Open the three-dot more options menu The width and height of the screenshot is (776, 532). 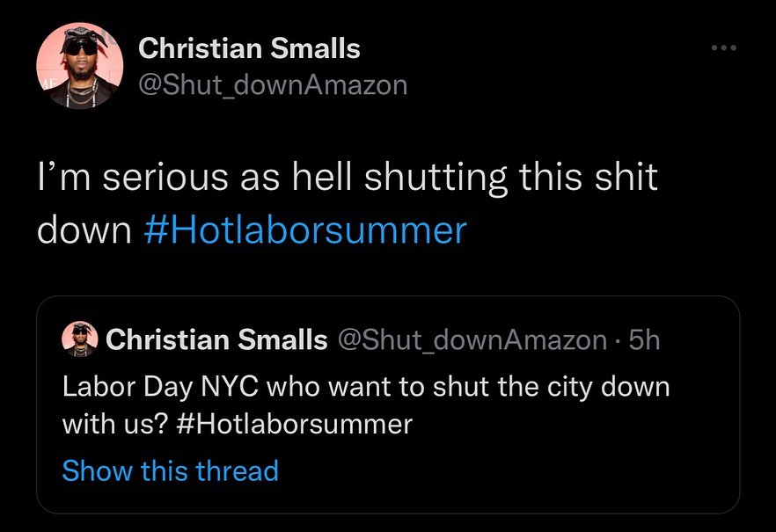coord(723,49)
